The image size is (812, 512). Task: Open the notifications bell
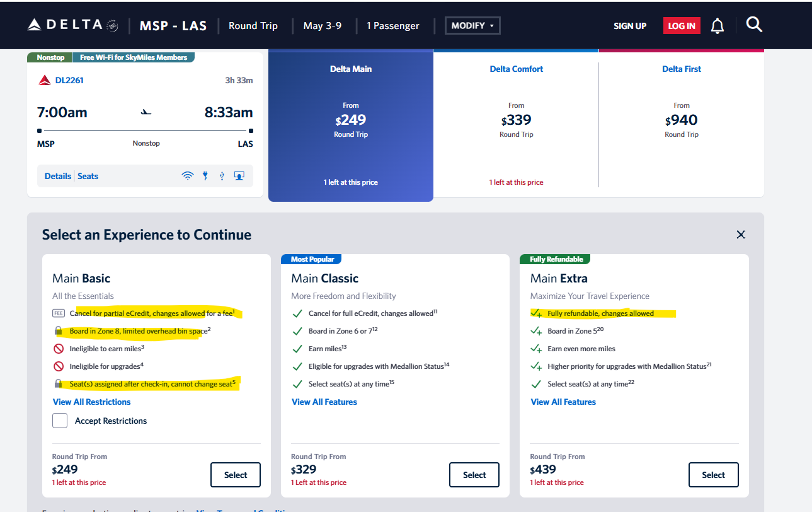tap(717, 26)
